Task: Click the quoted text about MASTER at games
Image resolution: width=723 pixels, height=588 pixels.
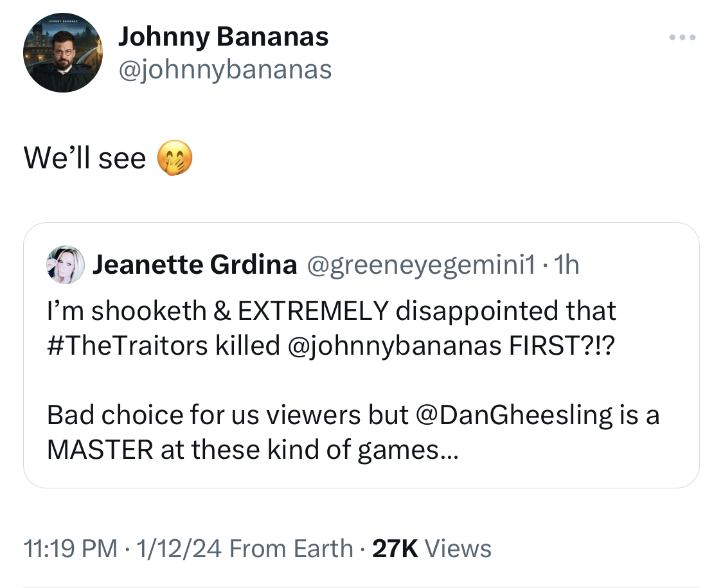Action: [353, 432]
